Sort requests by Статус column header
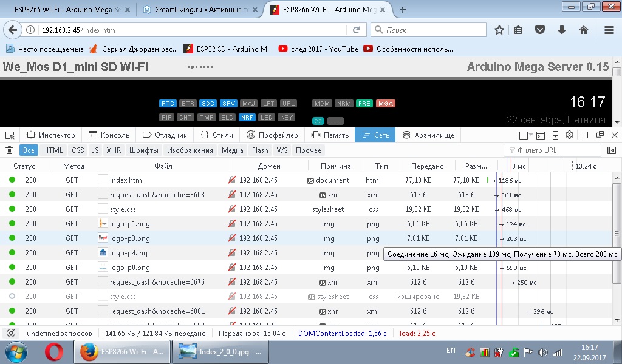This screenshot has height=364, width=622. coord(24,166)
